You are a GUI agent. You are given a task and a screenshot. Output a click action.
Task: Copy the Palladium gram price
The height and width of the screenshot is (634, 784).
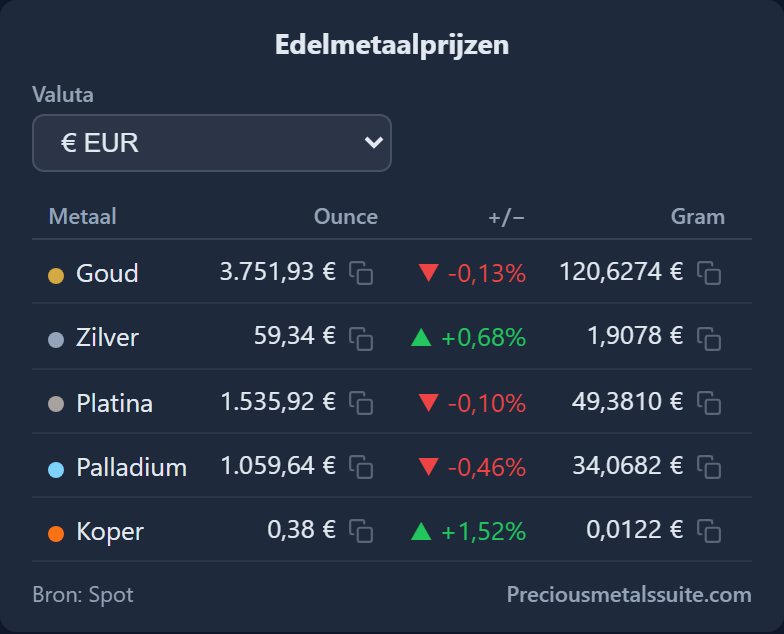click(x=709, y=467)
